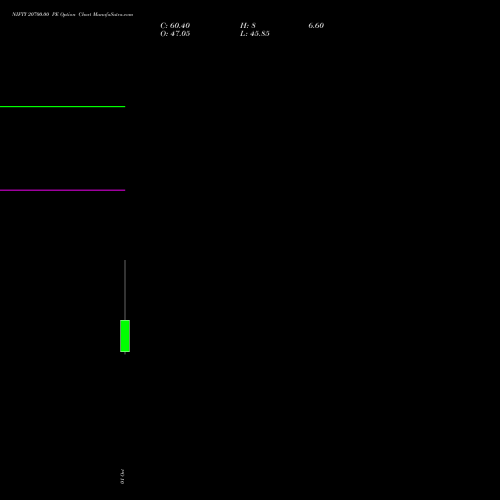
Task: Click the open value "O: 47.05"
Action: click(175, 34)
